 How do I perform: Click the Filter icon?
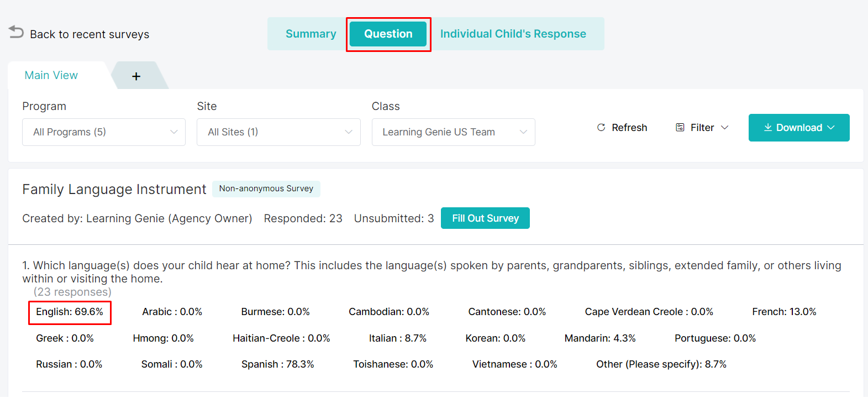tap(680, 128)
